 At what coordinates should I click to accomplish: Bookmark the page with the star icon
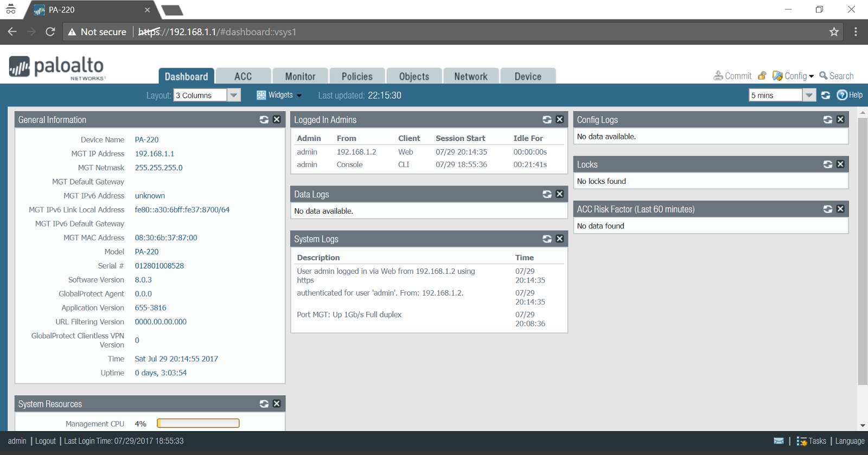834,31
